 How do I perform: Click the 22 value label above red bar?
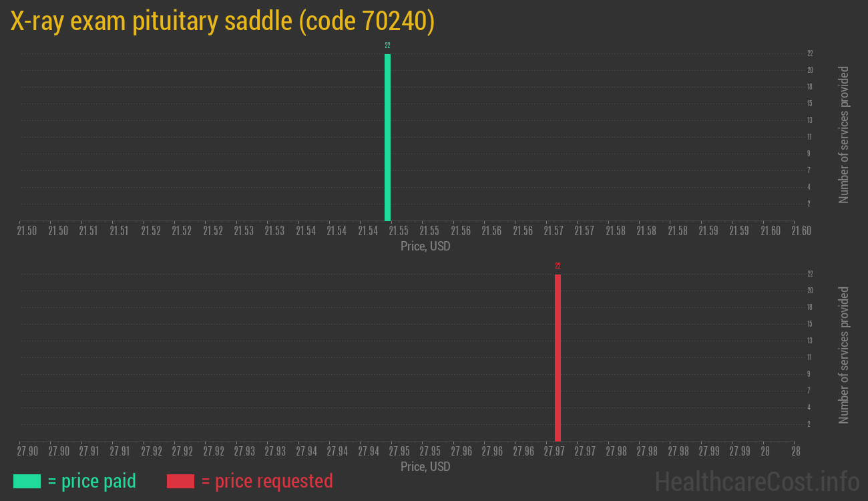tap(558, 266)
